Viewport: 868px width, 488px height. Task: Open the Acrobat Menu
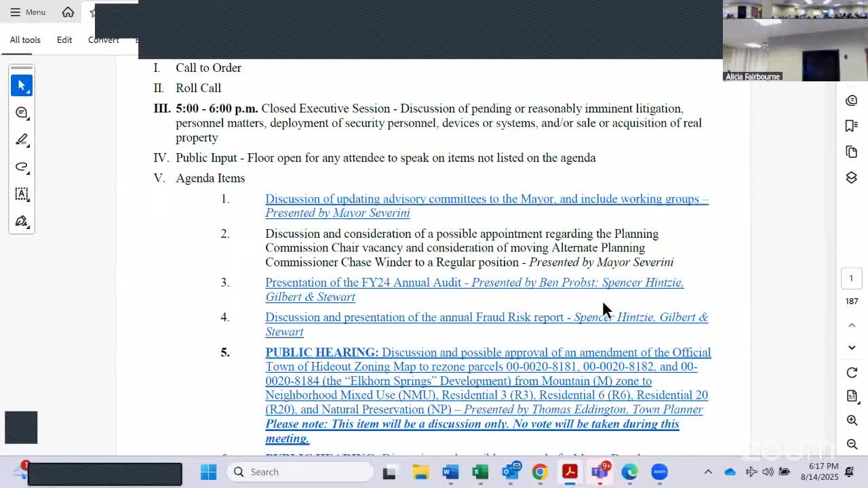pyautogui.click(x=28, y=12)
